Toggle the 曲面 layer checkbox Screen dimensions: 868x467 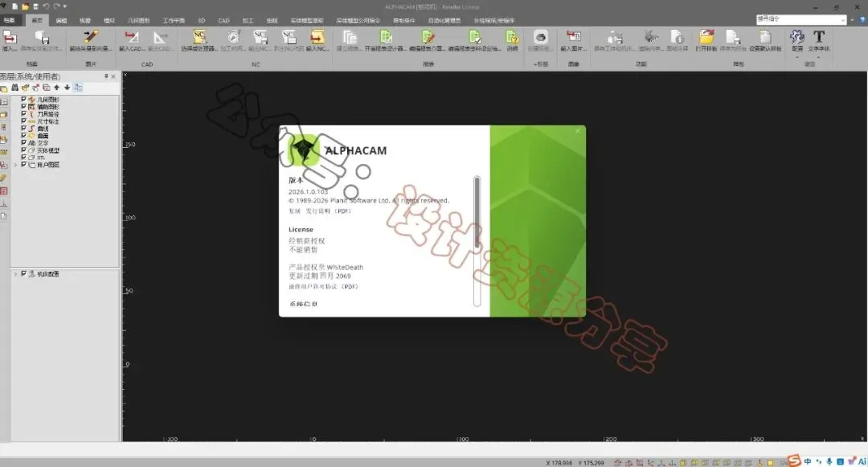[24, 136]
